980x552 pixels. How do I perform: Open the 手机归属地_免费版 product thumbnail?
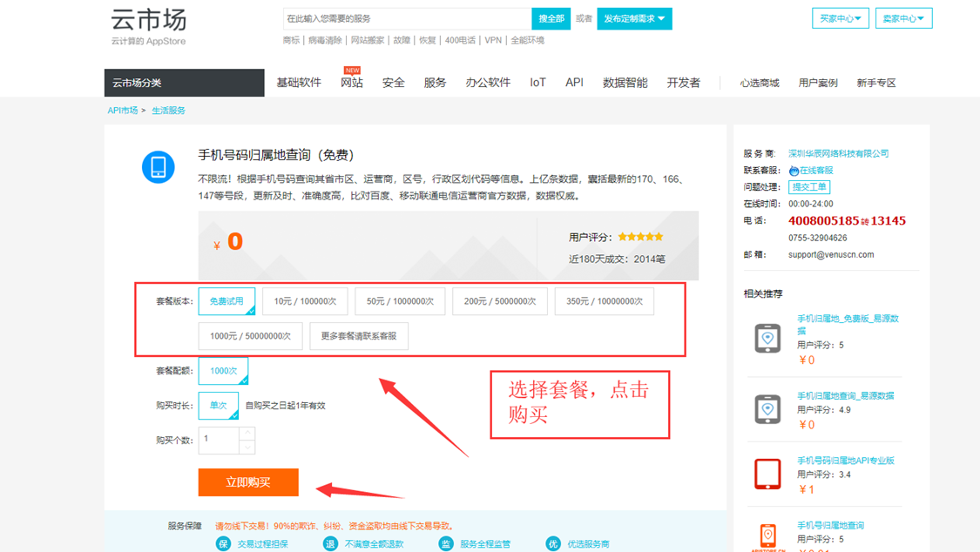767,338
